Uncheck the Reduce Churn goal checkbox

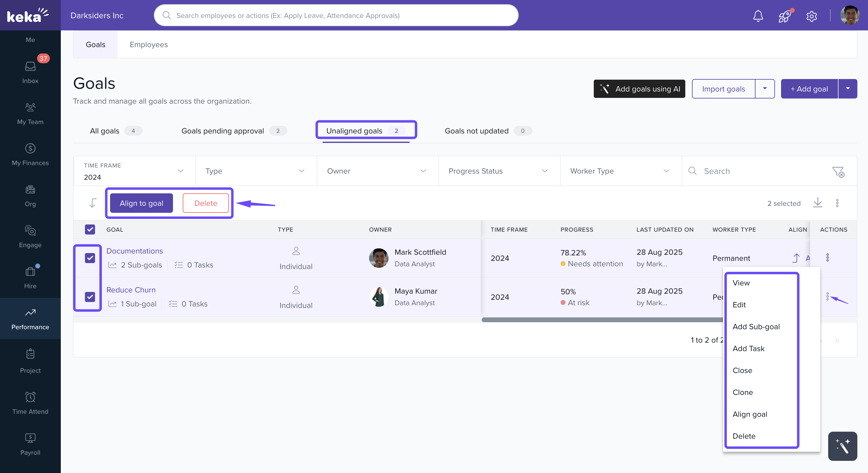[90, 297]
